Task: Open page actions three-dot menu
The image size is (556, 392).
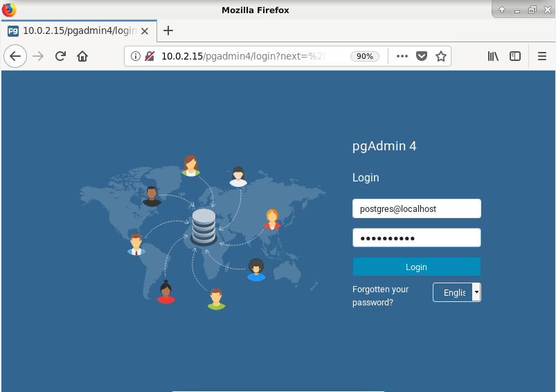Action: (402, 56)
